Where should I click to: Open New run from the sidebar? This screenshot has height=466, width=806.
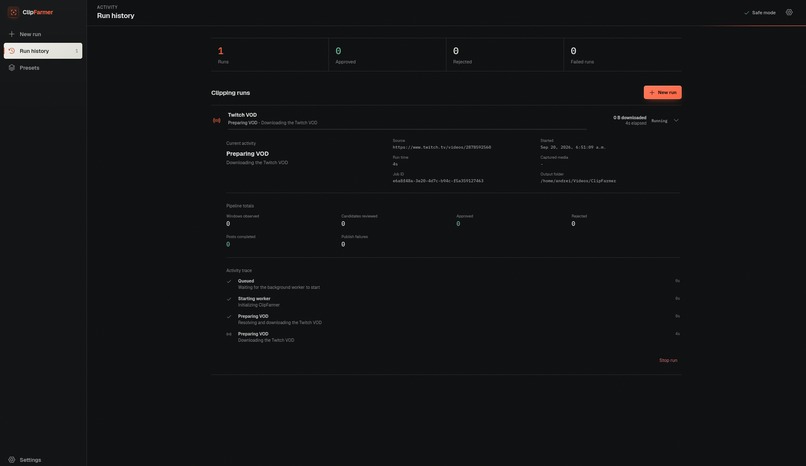point(43,34)
